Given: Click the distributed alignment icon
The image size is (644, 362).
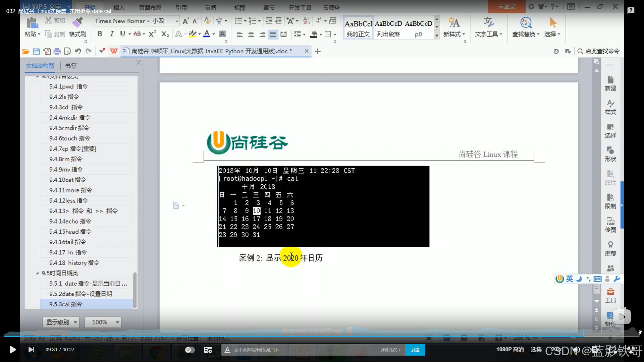Looking at the screenshot, I should point(284,34).
